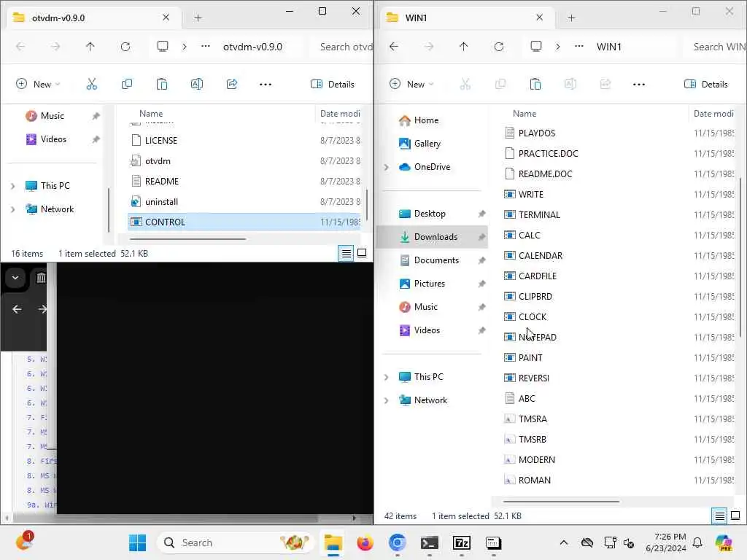Click the otvdm file list horizontal scrollbar

[187, 239]
